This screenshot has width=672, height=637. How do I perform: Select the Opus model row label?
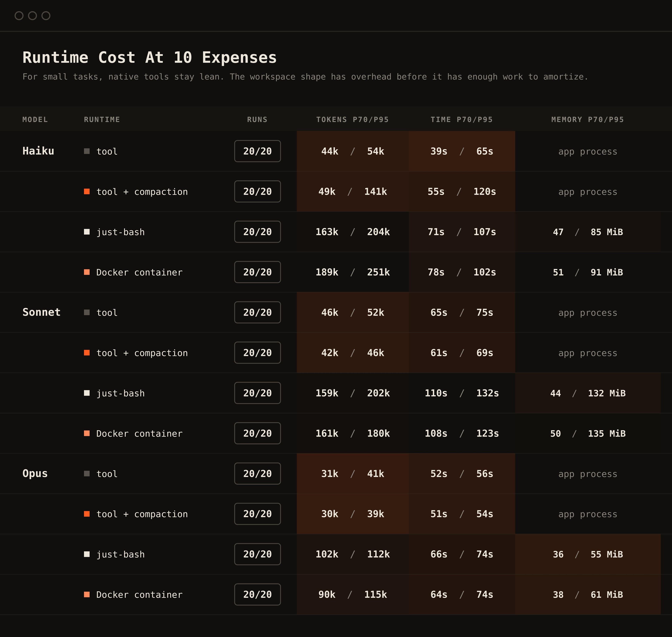[35, 474]
